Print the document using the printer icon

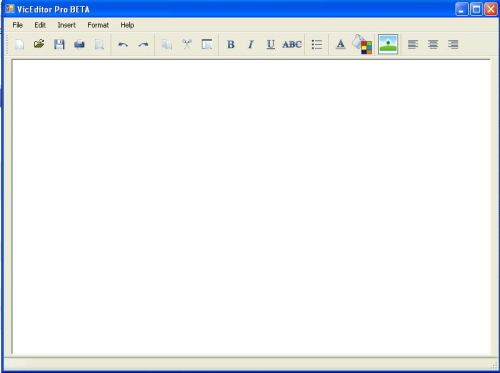pos(79,44)
